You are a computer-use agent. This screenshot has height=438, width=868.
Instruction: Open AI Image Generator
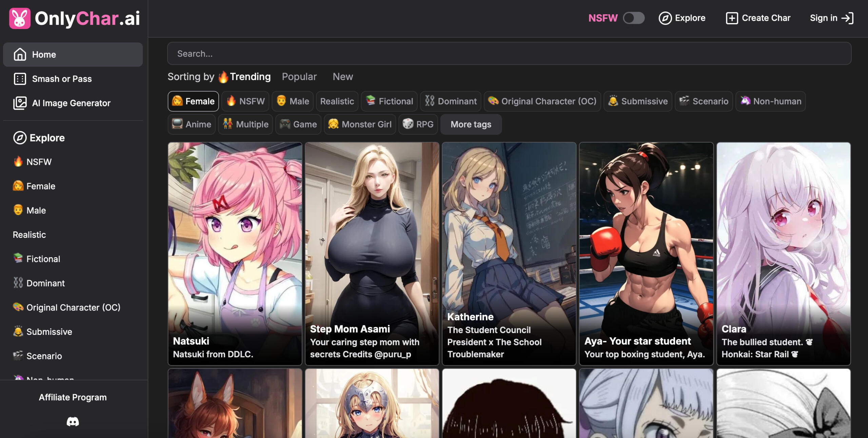tap(73, 103)
